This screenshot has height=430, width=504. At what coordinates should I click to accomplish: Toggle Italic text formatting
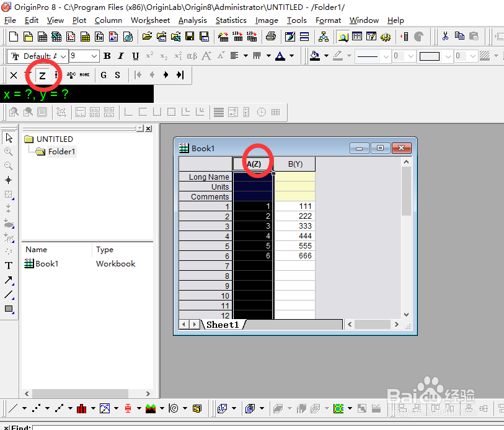coord(121,56)
